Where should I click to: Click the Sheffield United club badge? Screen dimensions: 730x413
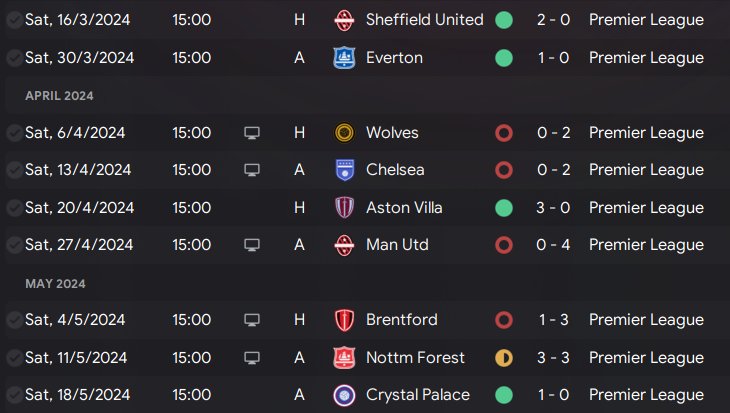[345, 20]
